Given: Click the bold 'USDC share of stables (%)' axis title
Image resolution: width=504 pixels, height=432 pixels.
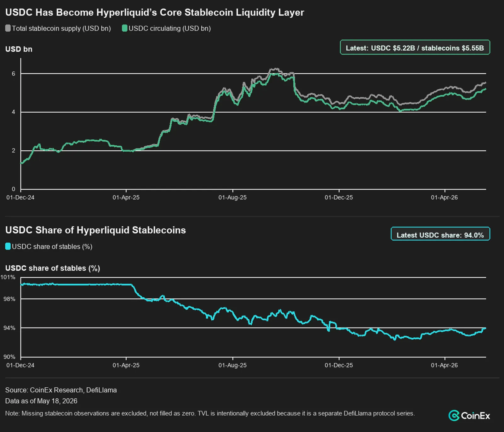Looking at the screenshot, I should pos(53,268).
